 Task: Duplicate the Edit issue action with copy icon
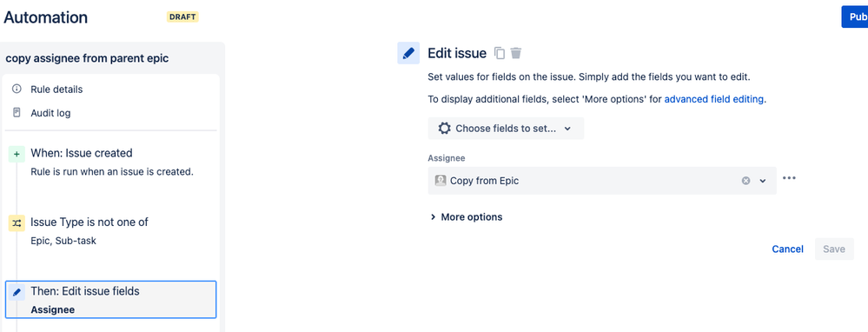coord(500,53)
